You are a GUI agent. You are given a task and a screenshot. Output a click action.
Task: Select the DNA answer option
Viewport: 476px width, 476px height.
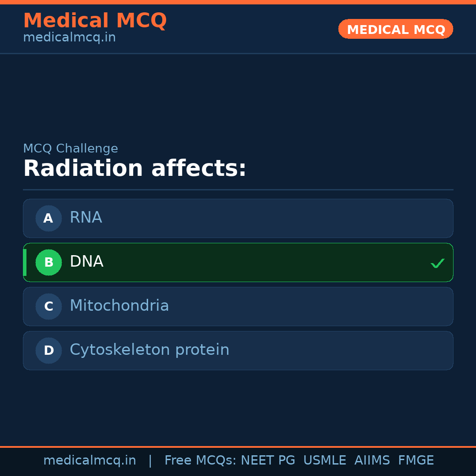pos(238,262)
